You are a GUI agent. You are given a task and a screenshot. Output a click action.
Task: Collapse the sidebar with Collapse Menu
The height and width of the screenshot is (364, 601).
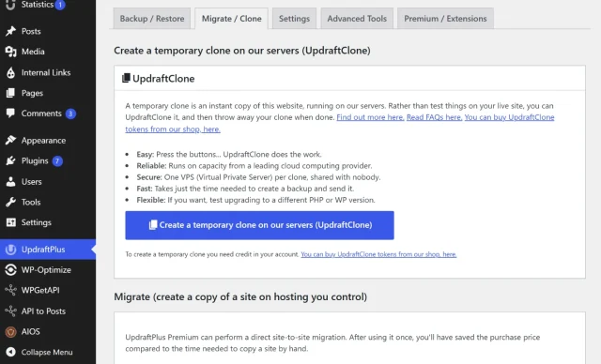pyautogui.click(x=48, y=352)
